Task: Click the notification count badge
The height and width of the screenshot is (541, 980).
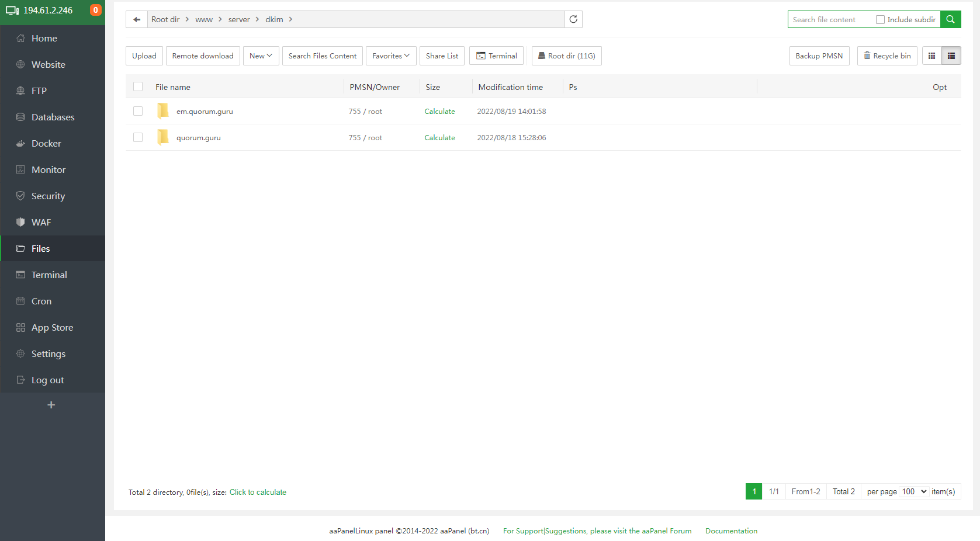Action: pyautogui.click(x=96, y=10)
